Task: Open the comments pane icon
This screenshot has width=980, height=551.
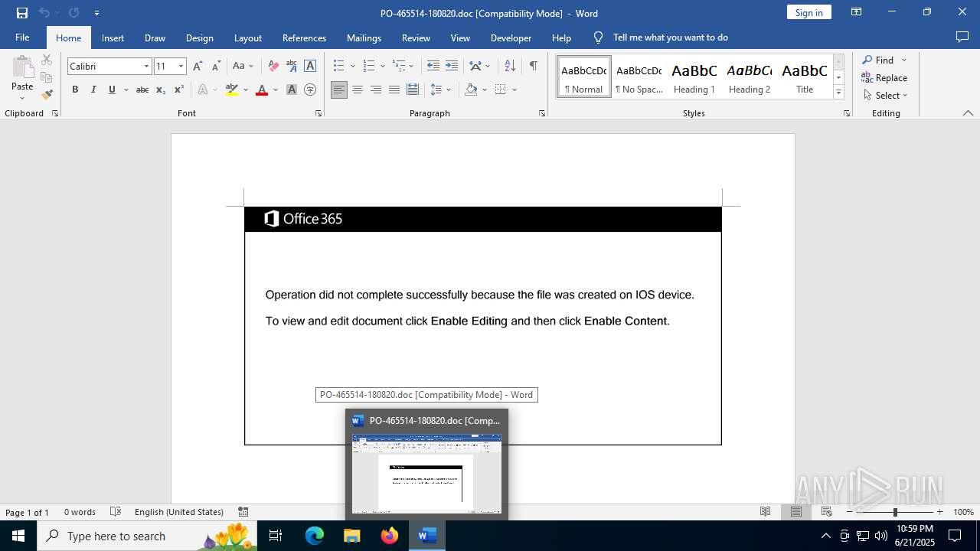Action: pyautogui.click(x=962, y=37)
